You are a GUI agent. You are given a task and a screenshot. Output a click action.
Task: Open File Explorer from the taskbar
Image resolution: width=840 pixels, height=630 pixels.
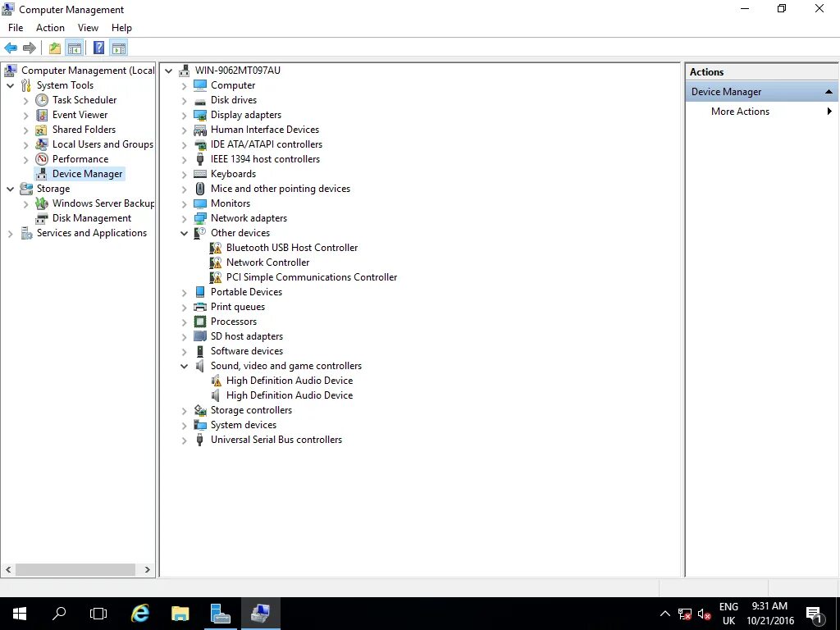[x=180, y=614]
